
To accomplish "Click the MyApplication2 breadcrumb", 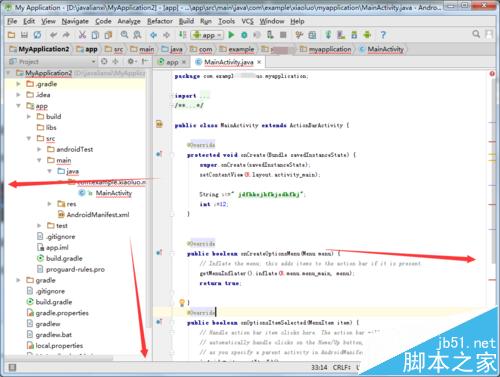I will (x=39, y=49).
